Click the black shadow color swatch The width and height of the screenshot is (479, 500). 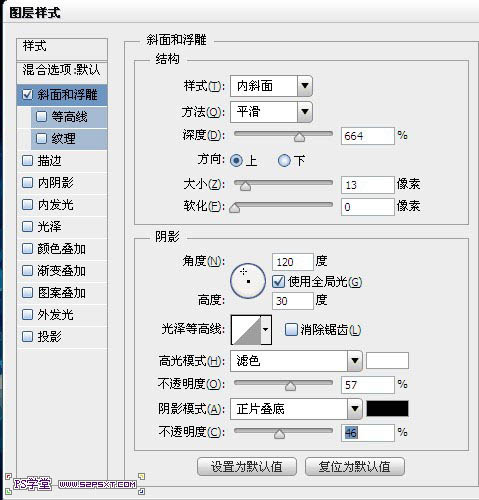(x=387, y=409)
